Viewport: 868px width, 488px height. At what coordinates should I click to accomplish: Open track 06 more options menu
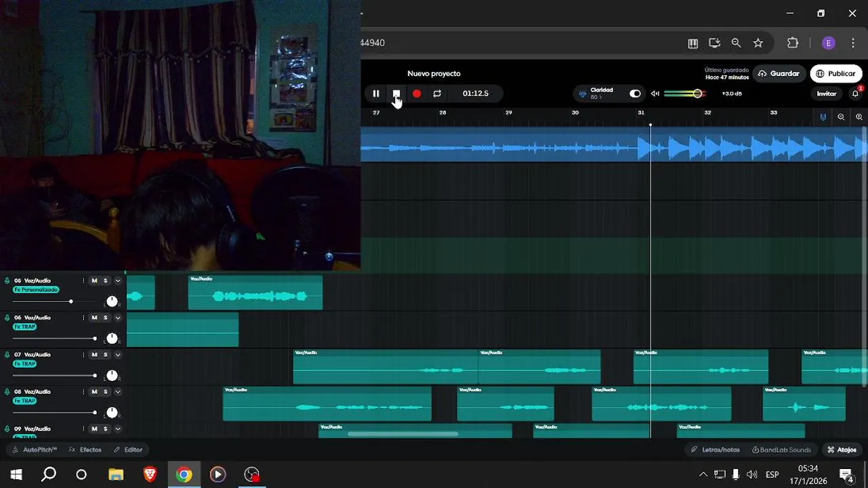tap(83, 318)
